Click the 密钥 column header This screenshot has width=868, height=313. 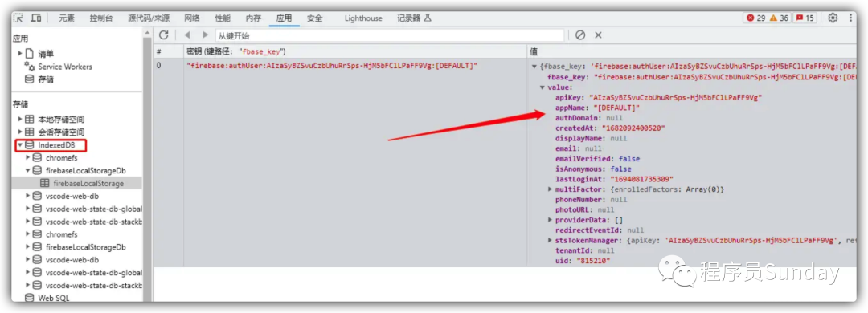pyautogui.click(x=355, y=51)
